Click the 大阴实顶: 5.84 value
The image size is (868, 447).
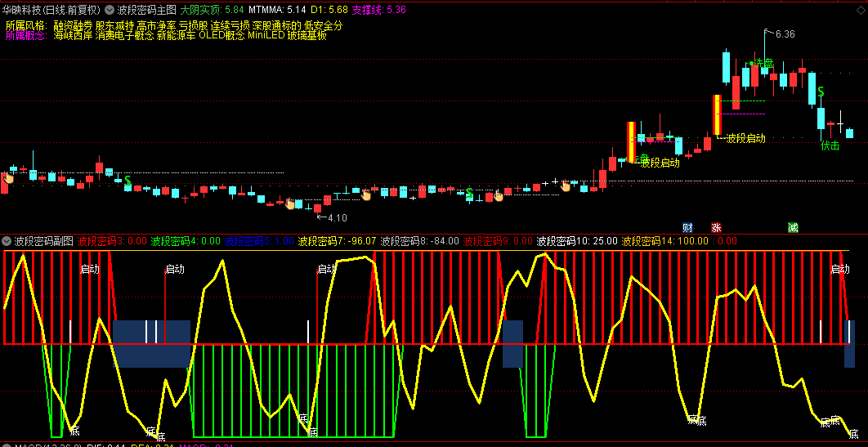[x=212, y=10]
